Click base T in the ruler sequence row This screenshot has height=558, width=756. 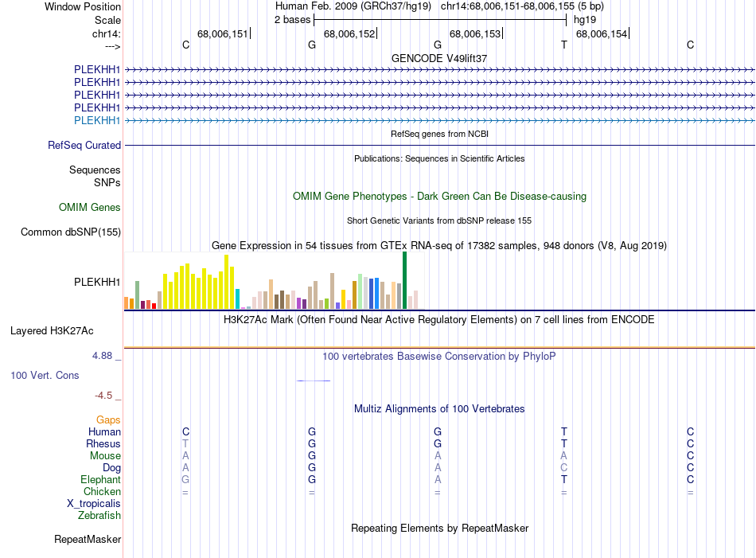click(564, 45)
